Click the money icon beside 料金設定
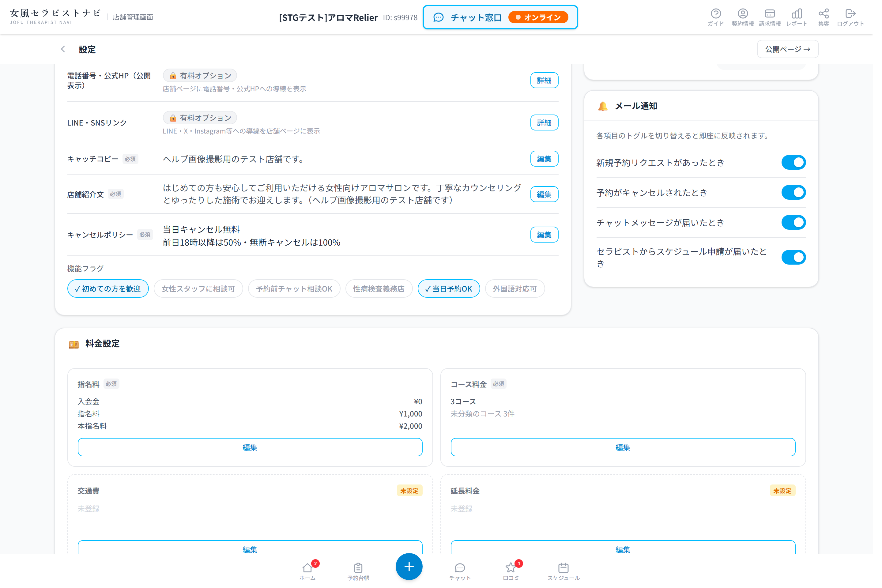The height and width of the screenshot is (588, 882). pyautogui.click(x=74, y=347)
